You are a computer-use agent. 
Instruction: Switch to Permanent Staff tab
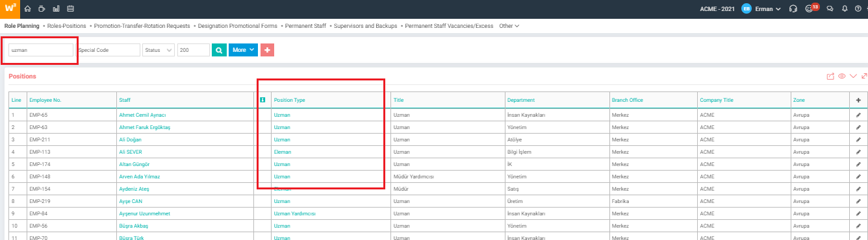306,26
